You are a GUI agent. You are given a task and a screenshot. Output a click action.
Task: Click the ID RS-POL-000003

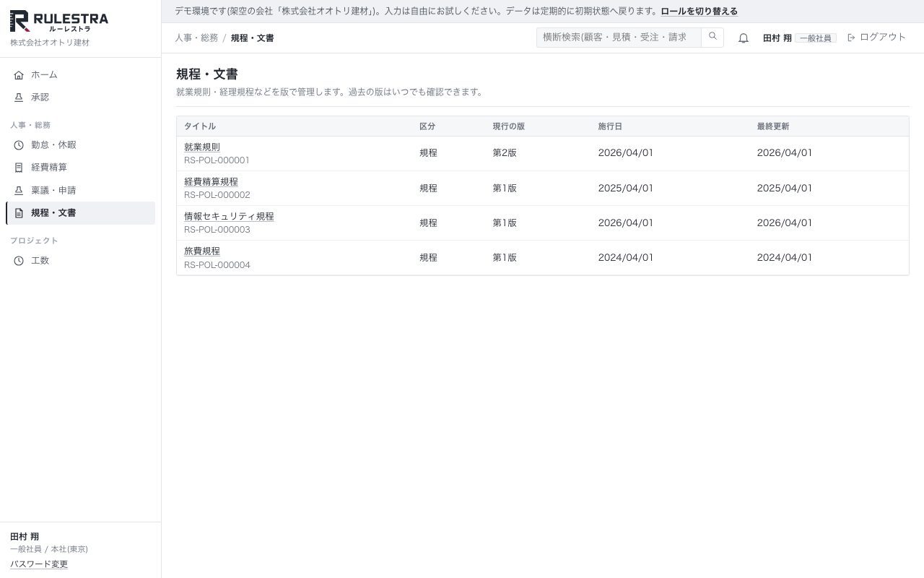point(217,230)
